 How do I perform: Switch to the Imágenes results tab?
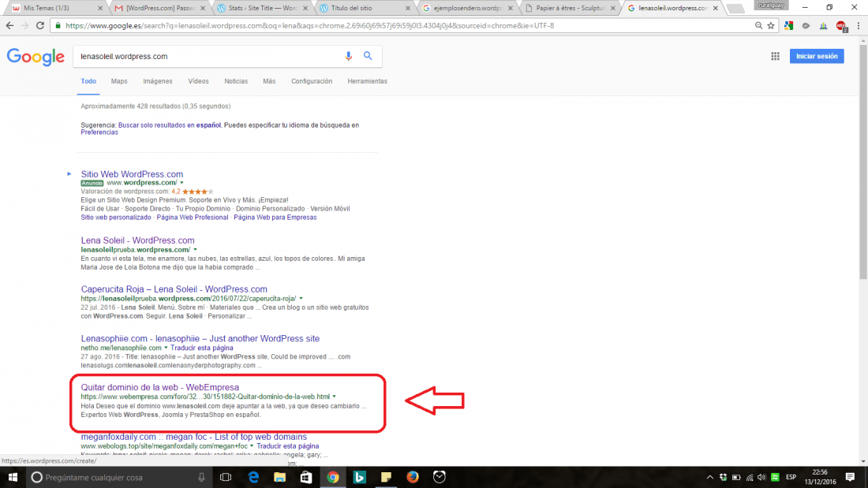click(158, 81)
